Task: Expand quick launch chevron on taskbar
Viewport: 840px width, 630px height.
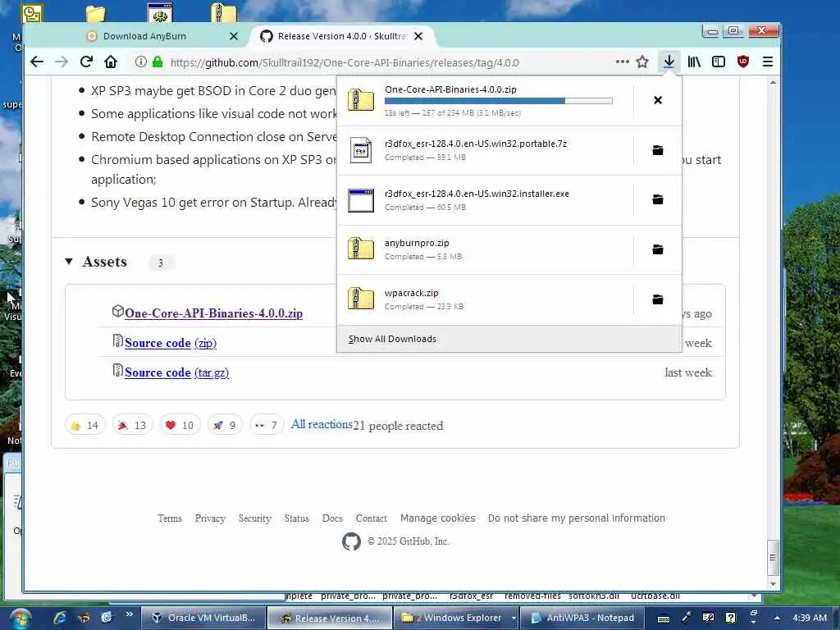Action: tap(129, 614)
